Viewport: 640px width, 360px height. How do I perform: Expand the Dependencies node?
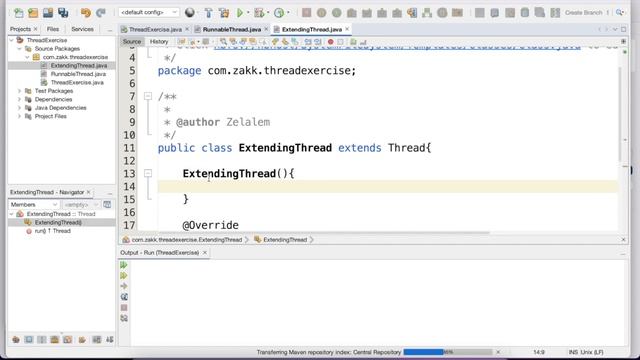point(19,100)
